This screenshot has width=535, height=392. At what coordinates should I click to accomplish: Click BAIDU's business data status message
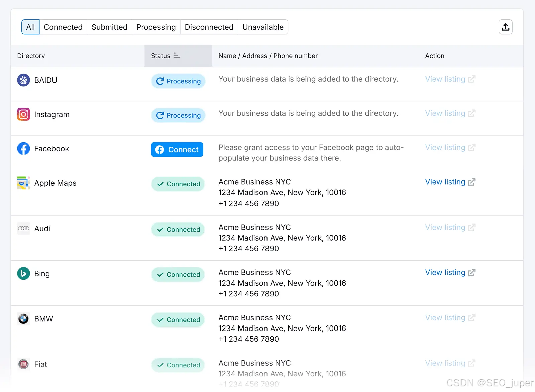[308, 79]
